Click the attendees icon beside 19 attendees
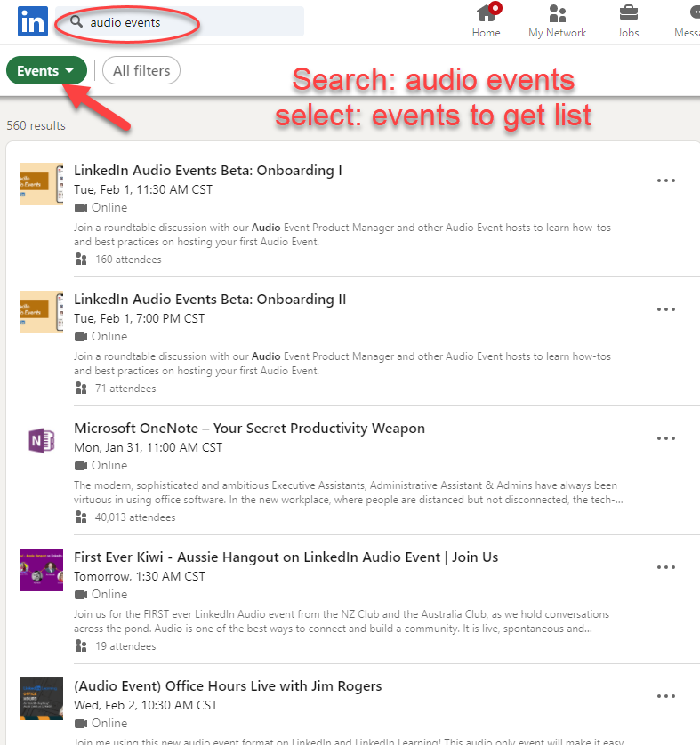 (x=81, y=646)
